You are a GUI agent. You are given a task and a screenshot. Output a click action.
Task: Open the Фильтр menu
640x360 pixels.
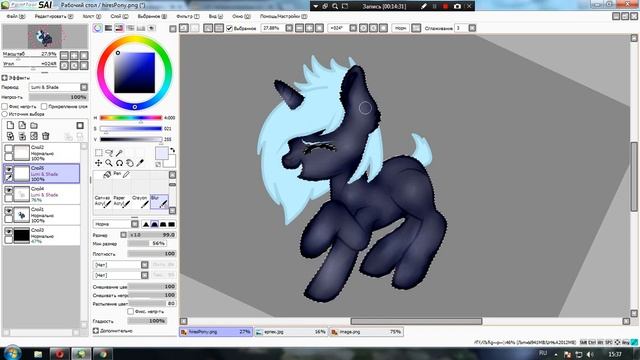pyautogui.click(x=188, y=16)
